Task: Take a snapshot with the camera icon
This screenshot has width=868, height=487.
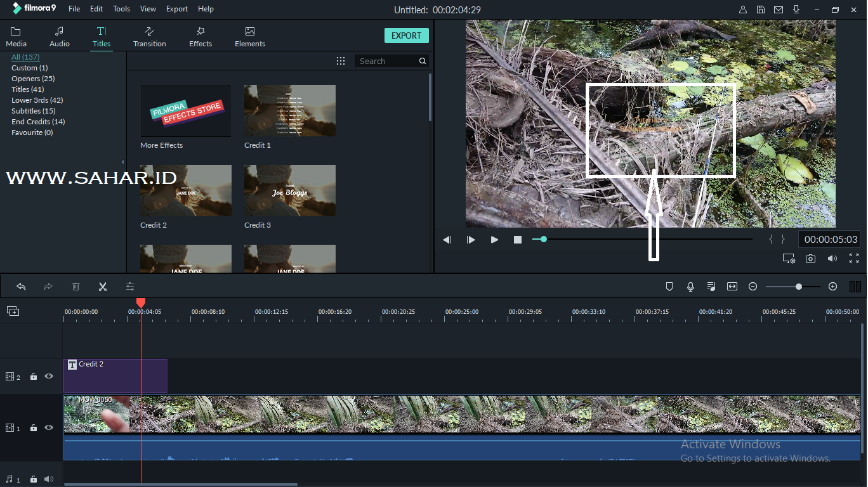Action: pos(810,258)
